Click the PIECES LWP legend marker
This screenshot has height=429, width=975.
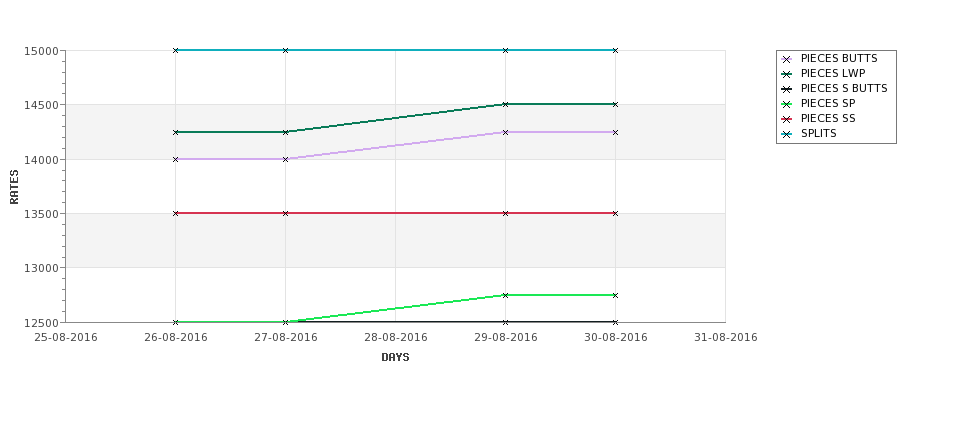786,74
